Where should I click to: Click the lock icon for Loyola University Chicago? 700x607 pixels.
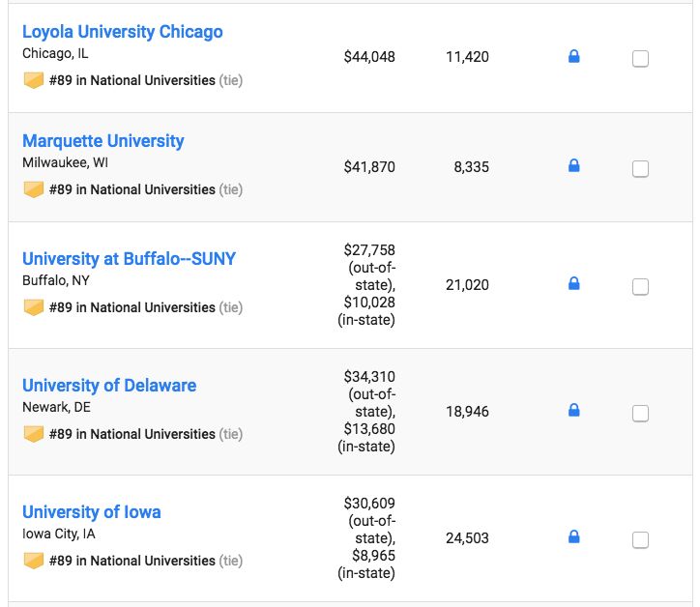pos(573,57)
